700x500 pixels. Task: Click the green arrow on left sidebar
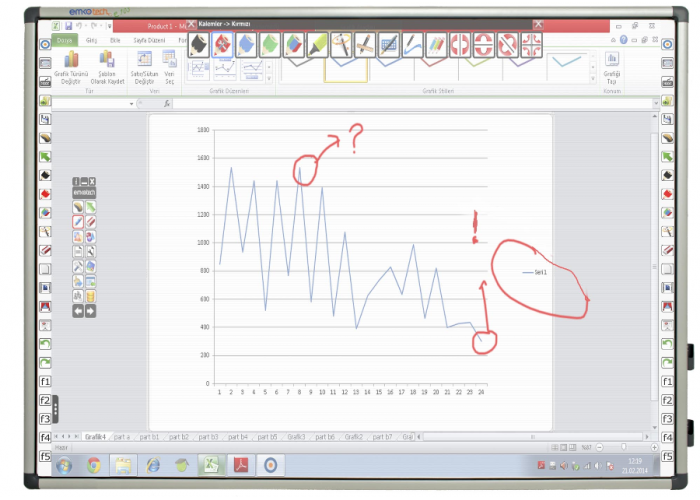[45, 157]
